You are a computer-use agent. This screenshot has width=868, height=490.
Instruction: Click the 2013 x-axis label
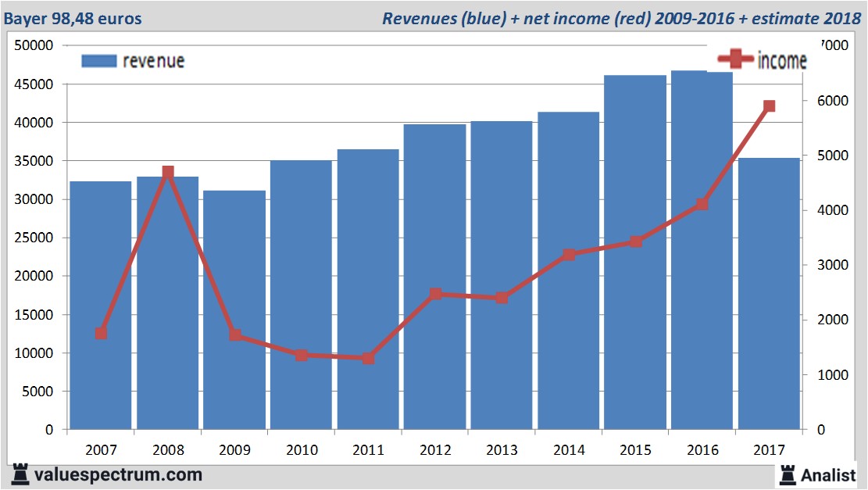click(502, 449)
